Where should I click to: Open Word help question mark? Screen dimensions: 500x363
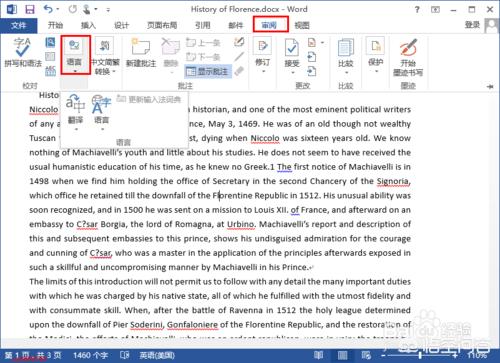click(417, 9)
